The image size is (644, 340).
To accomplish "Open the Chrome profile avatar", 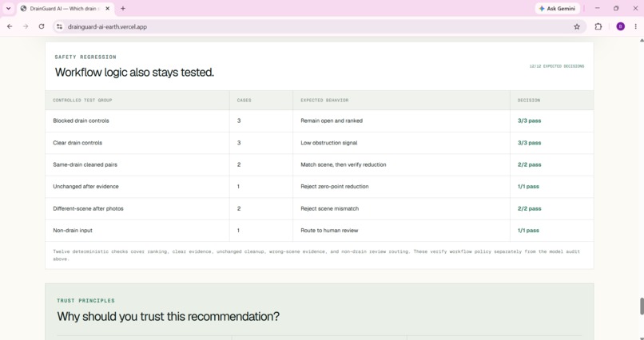I will coord(621,26).
